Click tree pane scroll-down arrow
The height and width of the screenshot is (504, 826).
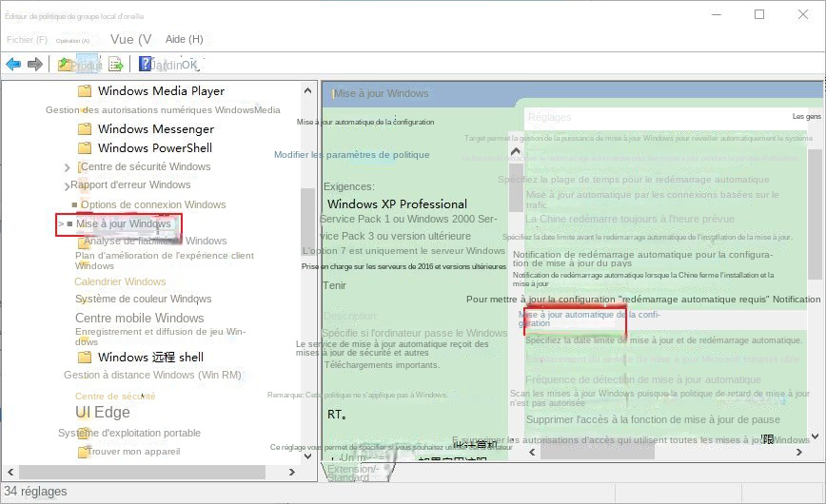click(307, 456)
